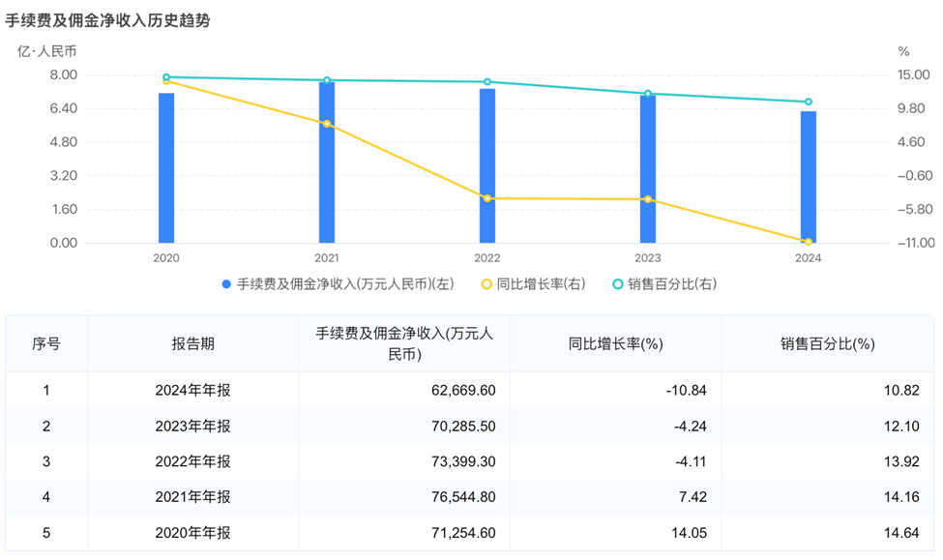Screen dimensions: 943x560
Task: Click yellow growth-rate point at 2022
Action: tap(487, 198)
